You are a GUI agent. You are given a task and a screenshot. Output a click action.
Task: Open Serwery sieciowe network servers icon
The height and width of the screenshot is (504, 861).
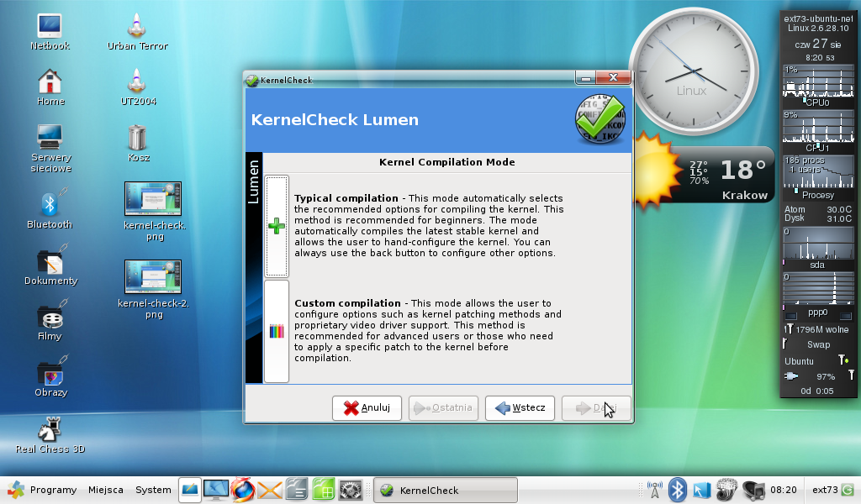pos(50,148)
